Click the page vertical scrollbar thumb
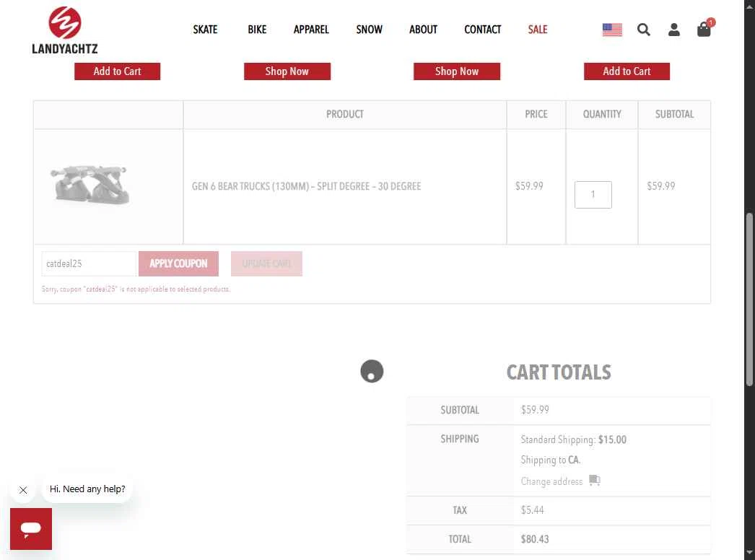Image resolution: width=755 pixels, height=560 pixels. point(749,299)
